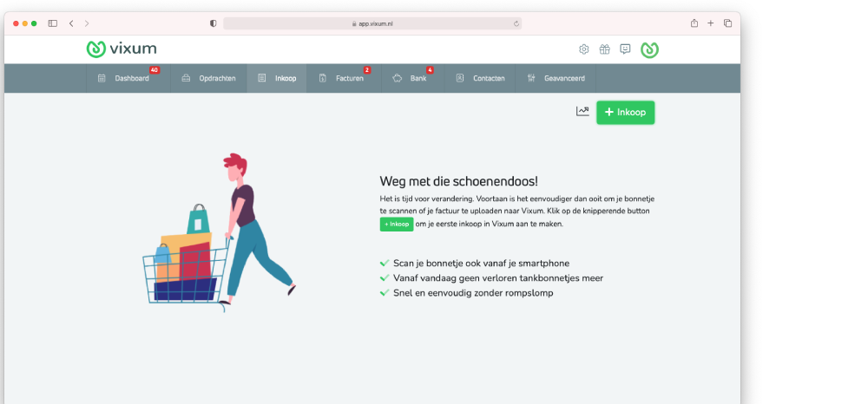Click the privacy shield icon
Image resolution: width=868 pixels, height=404 pixels.
point(214,23)
